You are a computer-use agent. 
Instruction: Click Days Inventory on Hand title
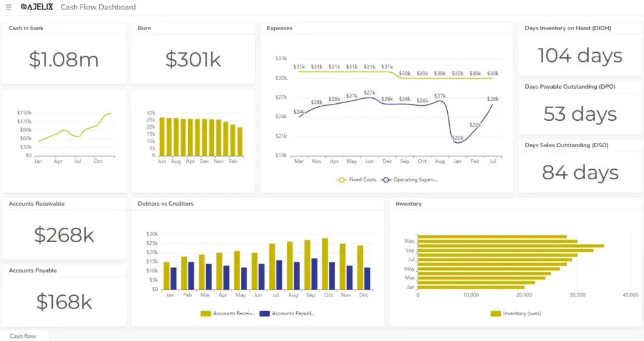tap(568, 28)
